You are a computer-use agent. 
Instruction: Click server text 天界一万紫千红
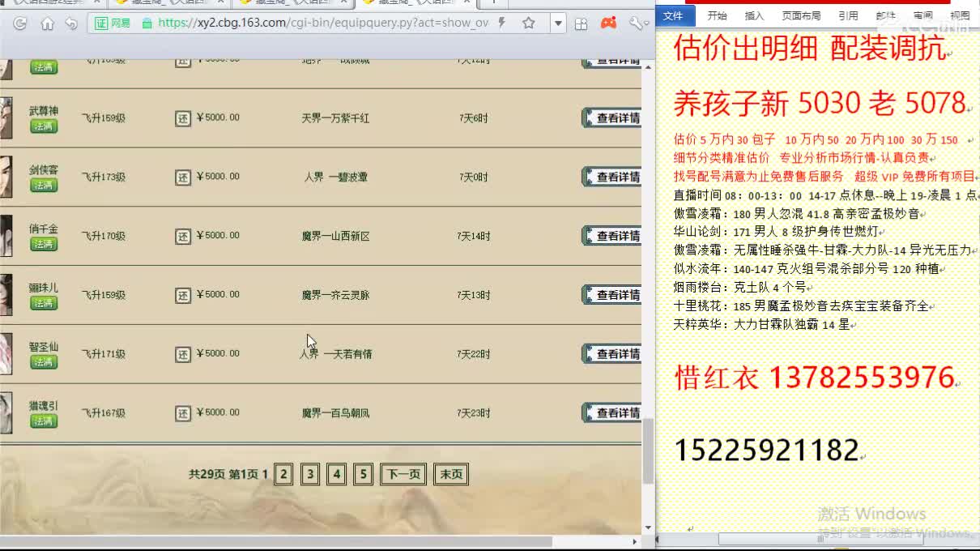(335, 118)
